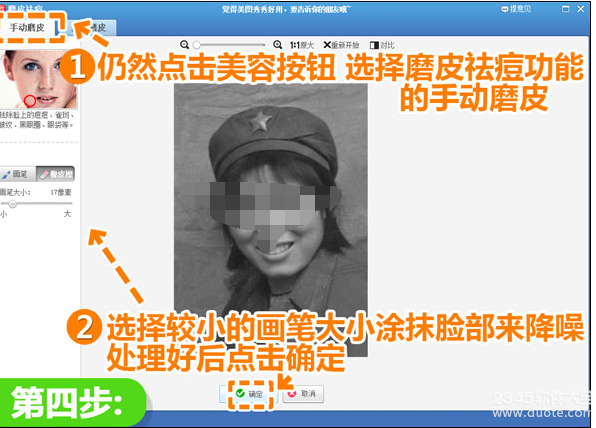Click the brush size slider handle

pos(13,204)
